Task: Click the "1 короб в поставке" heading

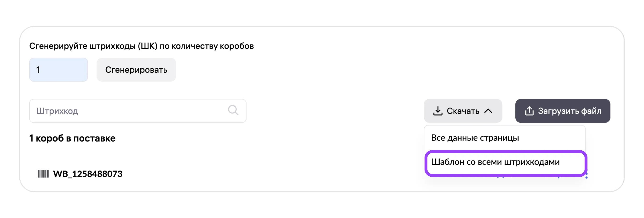Action: (x=72, y=138)
